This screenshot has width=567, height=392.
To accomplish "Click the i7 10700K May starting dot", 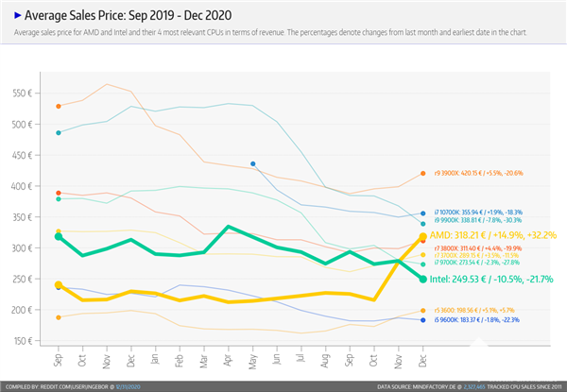I will click(253, 164).
